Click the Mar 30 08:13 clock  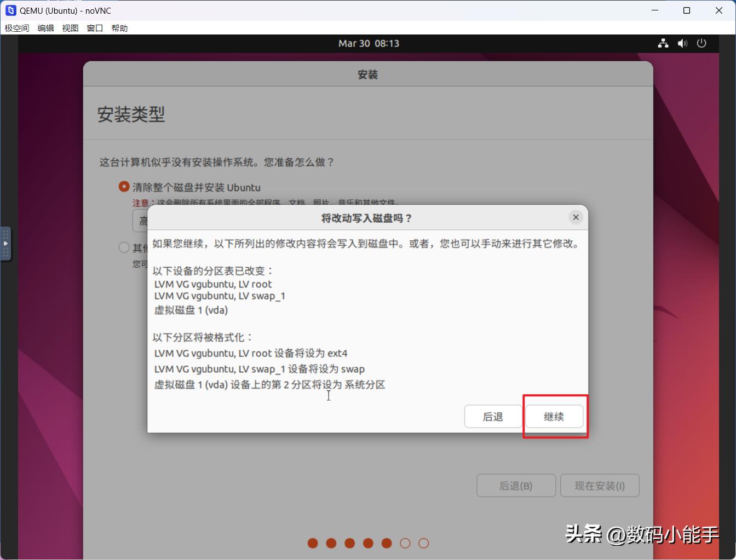tap(369, 43)
